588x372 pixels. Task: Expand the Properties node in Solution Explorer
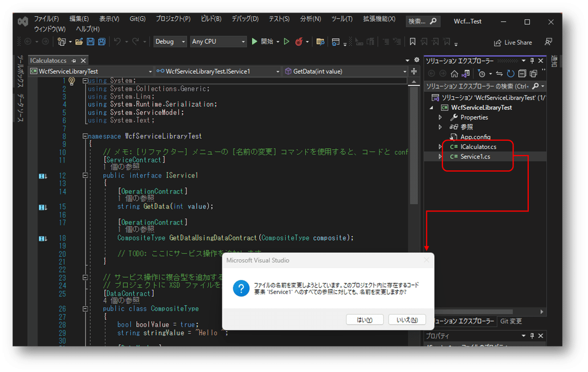click(x=440, y=118)
